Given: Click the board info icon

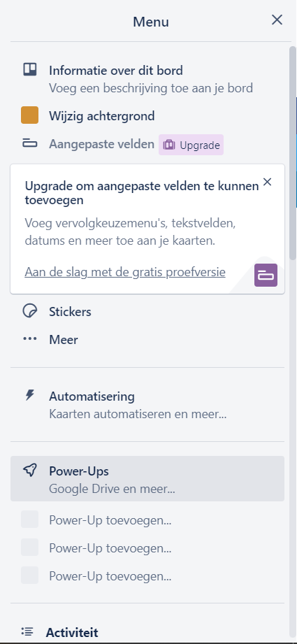Looking at the screenshot, I should pyautogui.click(x=29, y=70).
